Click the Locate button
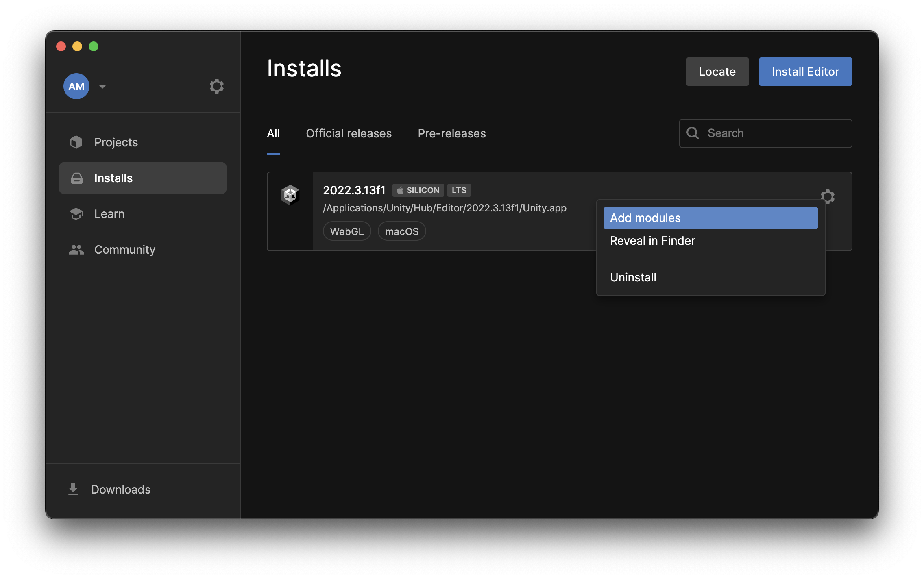Image resolution: width=924 pixels, height=579 pixels. (717, 72)
